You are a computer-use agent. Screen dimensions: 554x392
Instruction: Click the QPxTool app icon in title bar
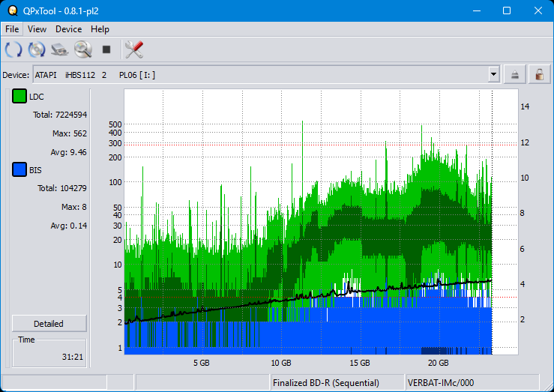pos(11,10)
